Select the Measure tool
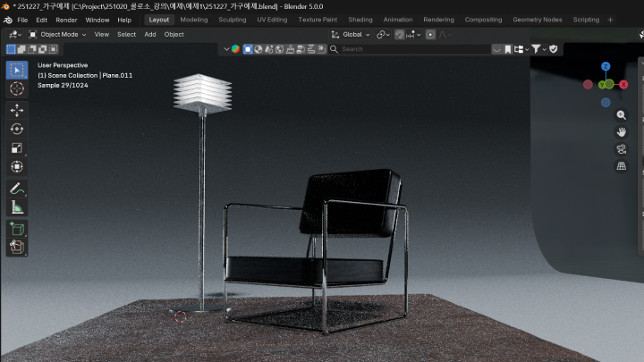644x362 pixels. coord(17,207)
